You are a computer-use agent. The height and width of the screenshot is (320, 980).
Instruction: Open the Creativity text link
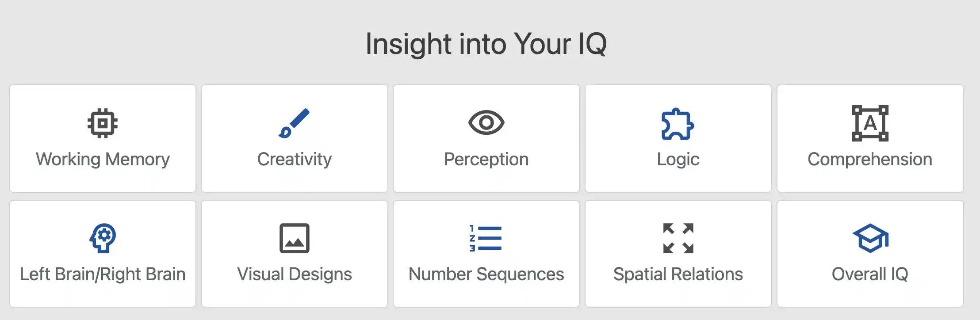pyautogui.click(x=295, y=160)
